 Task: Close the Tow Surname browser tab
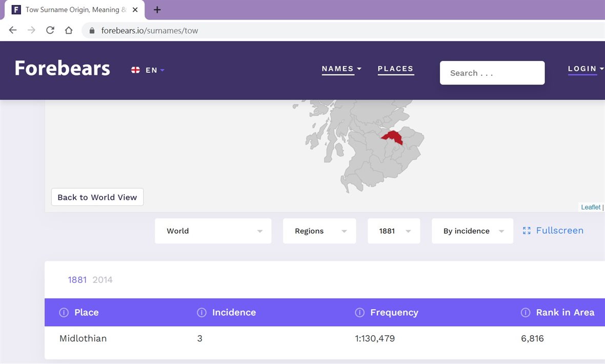135,10
